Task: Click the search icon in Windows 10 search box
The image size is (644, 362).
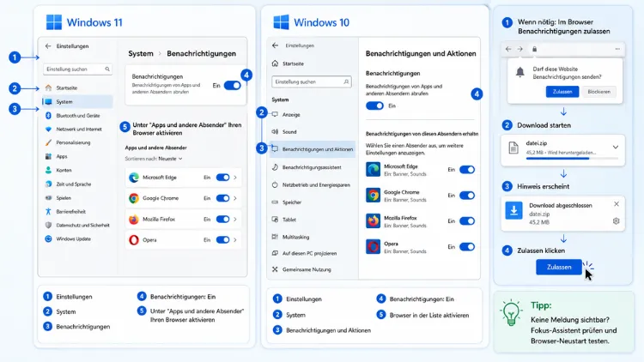Action: (346, 81)
